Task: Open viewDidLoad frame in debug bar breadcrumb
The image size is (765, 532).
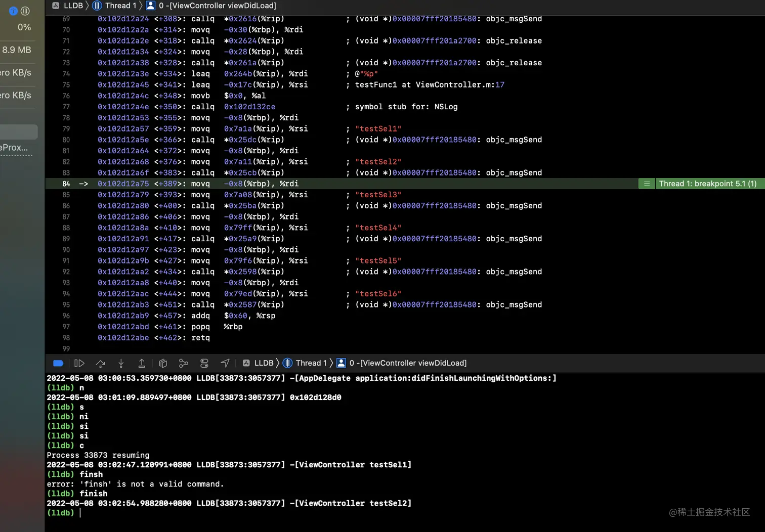Action: tap(402, 363)
